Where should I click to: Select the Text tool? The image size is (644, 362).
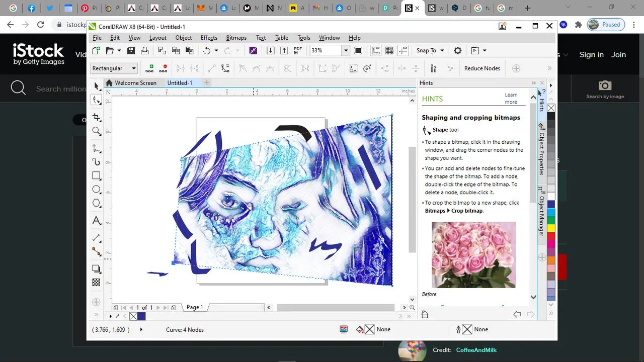point(97,221)
